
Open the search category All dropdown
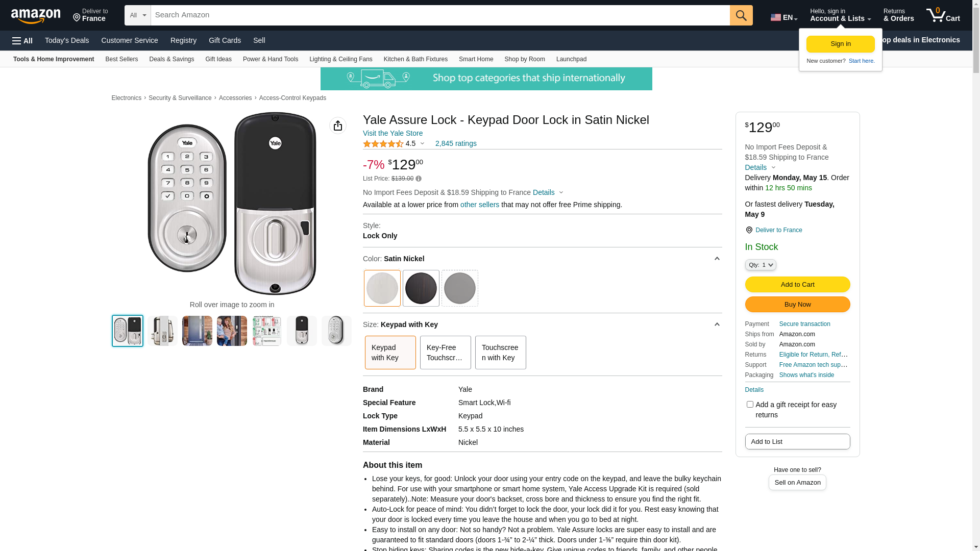137,15
